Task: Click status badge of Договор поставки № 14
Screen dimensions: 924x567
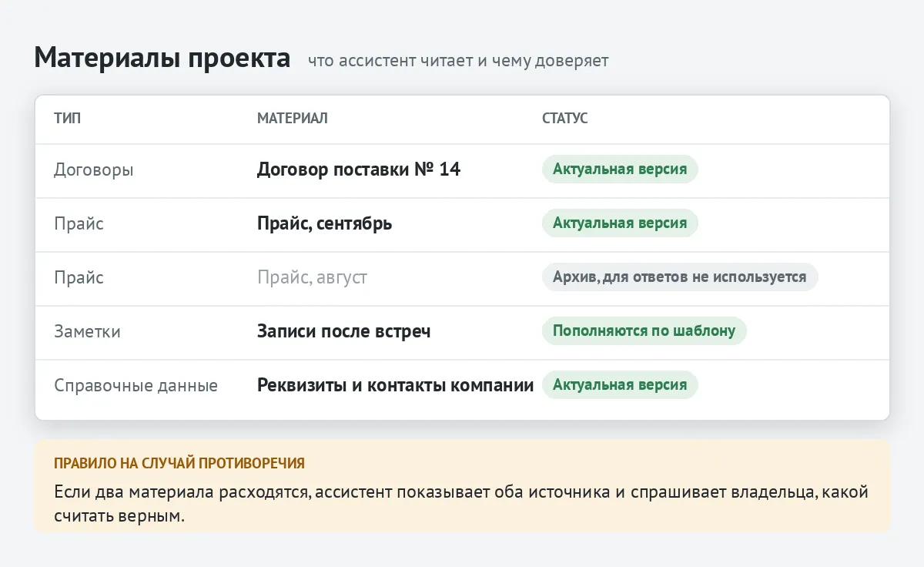Action: [x=620, y=169]
